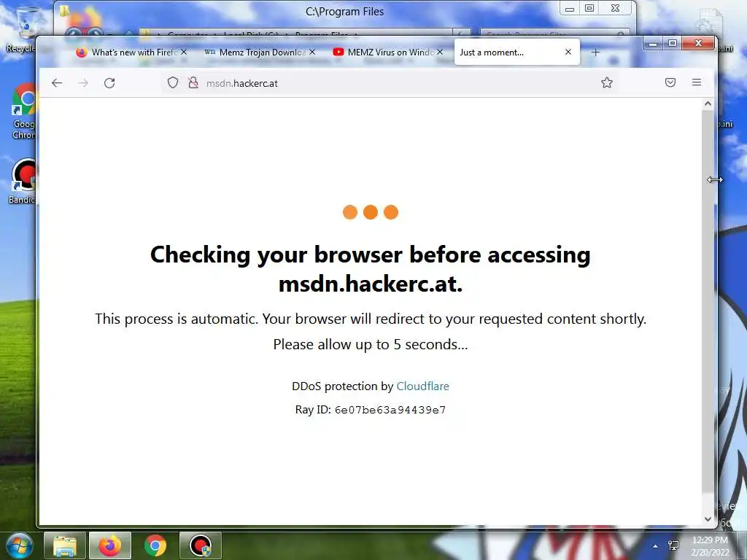Close the Memz Trojan Download tab

(x=312, y=52)
